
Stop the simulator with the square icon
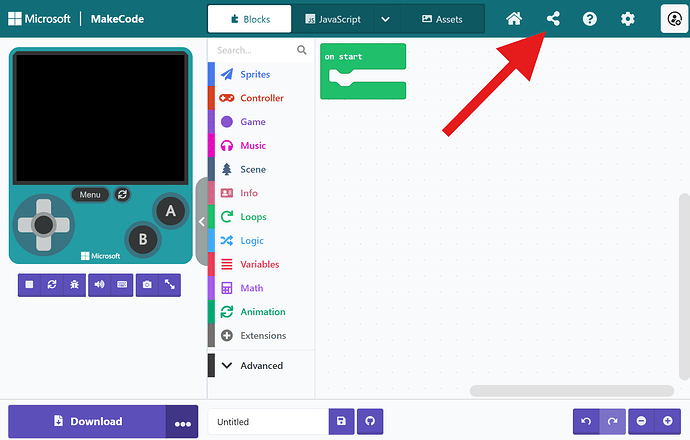tap(29, 285)
